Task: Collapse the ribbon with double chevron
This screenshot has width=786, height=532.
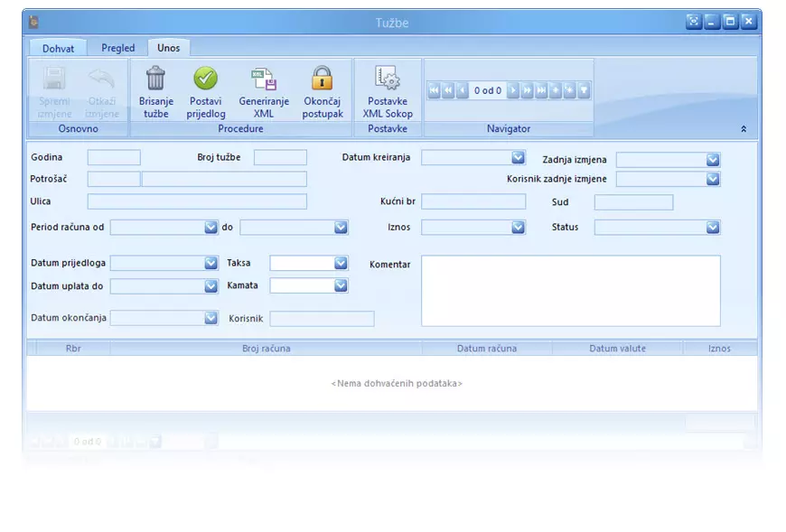Action: (744, 129)
